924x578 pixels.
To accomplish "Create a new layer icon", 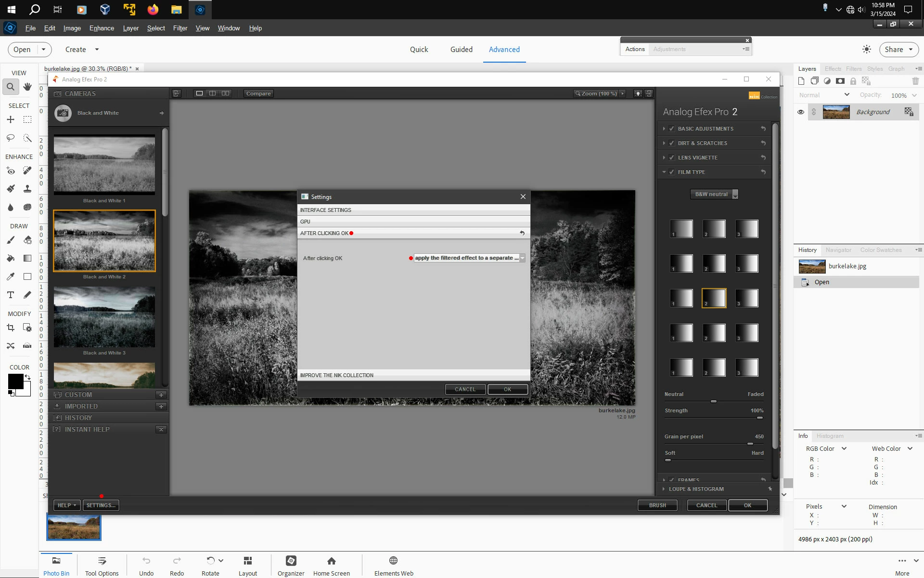I will [x=801, y=81].
